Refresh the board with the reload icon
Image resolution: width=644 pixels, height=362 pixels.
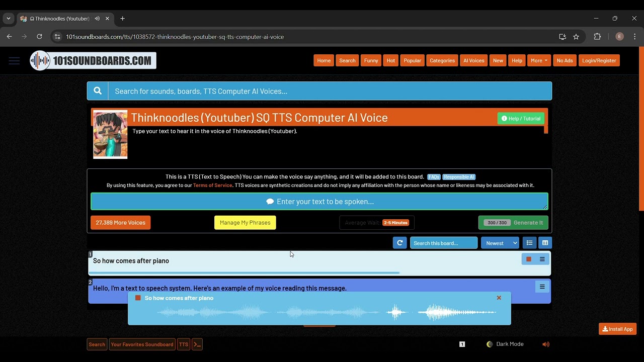[x=400, y=243]
